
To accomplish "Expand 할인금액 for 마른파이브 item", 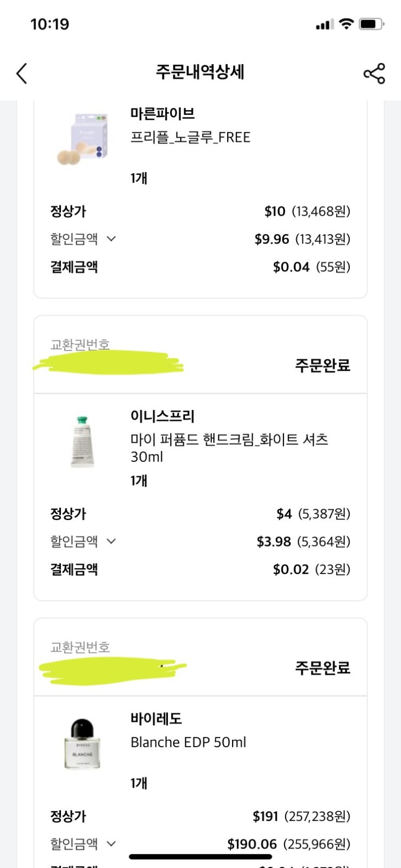I will (x=111, y=238).
